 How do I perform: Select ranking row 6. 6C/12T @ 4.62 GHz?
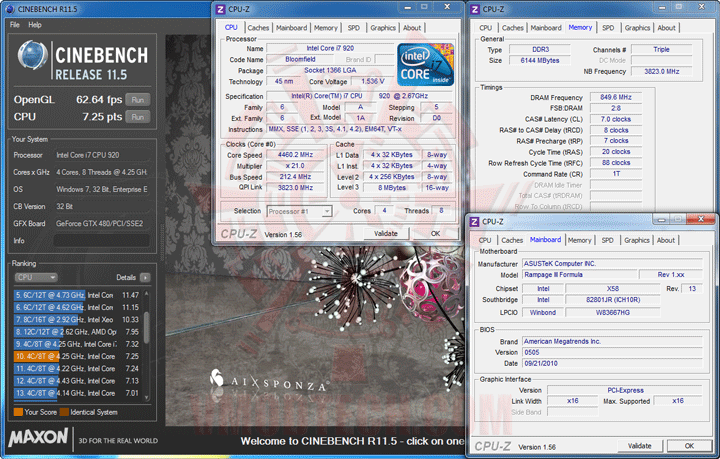click(x=76, y=308)
